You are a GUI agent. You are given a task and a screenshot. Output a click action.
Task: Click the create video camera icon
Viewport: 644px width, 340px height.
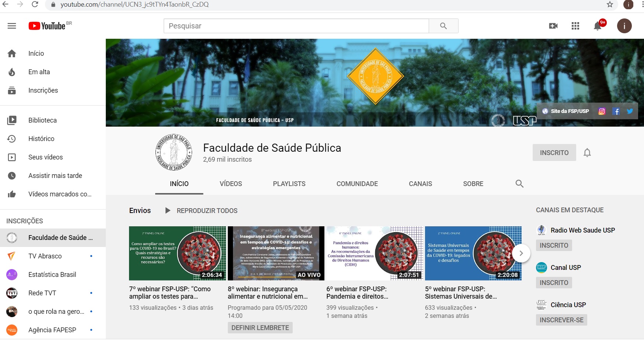click(553, 26)
